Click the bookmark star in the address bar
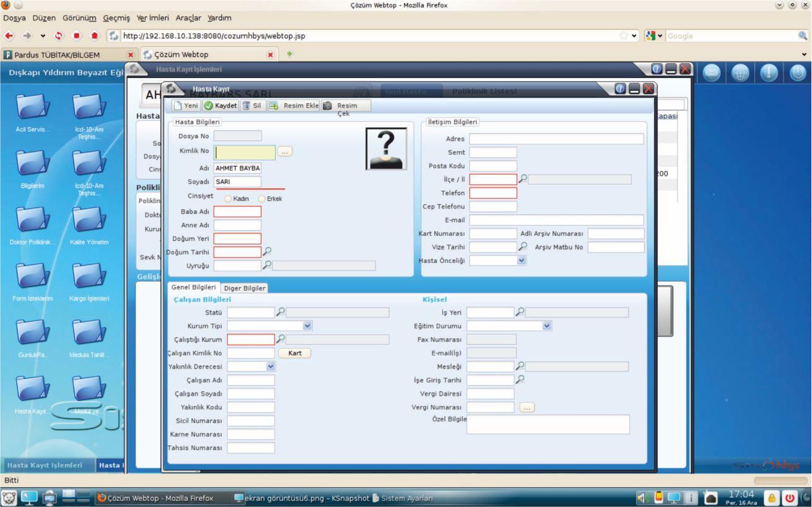Image resolution: width=812 pixels, height=507 pixels. [624, 36]
